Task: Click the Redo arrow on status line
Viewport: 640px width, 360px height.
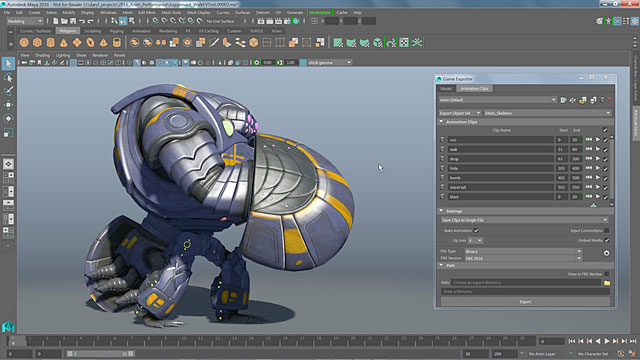Action: point(91,21)
